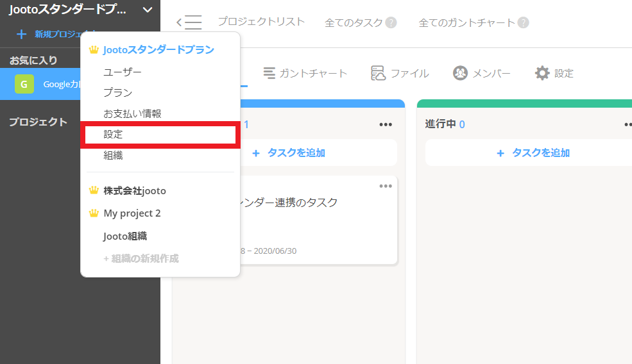Choose お支払い情報 from the organization menu
Screen dimensions: 632x364
click(132, 113)
